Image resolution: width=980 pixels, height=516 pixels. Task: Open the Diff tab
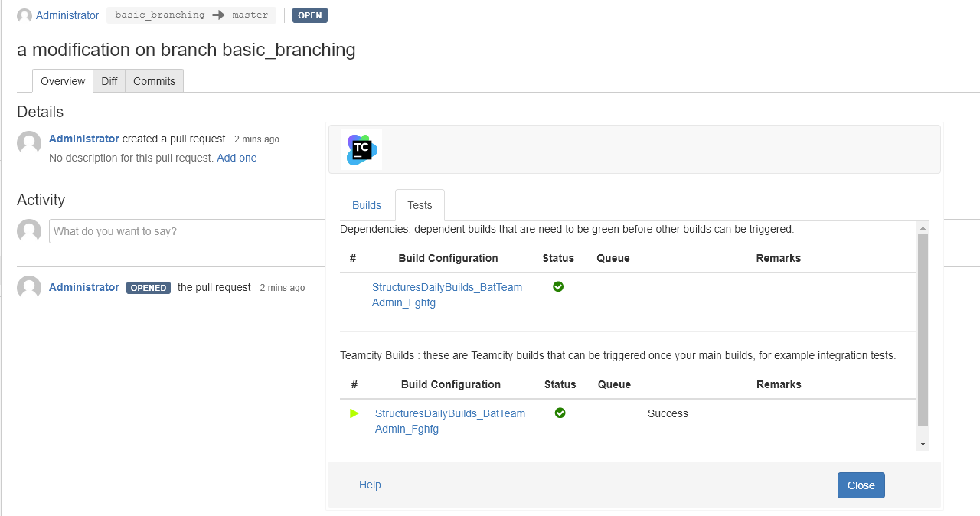[x=109, y=81]
